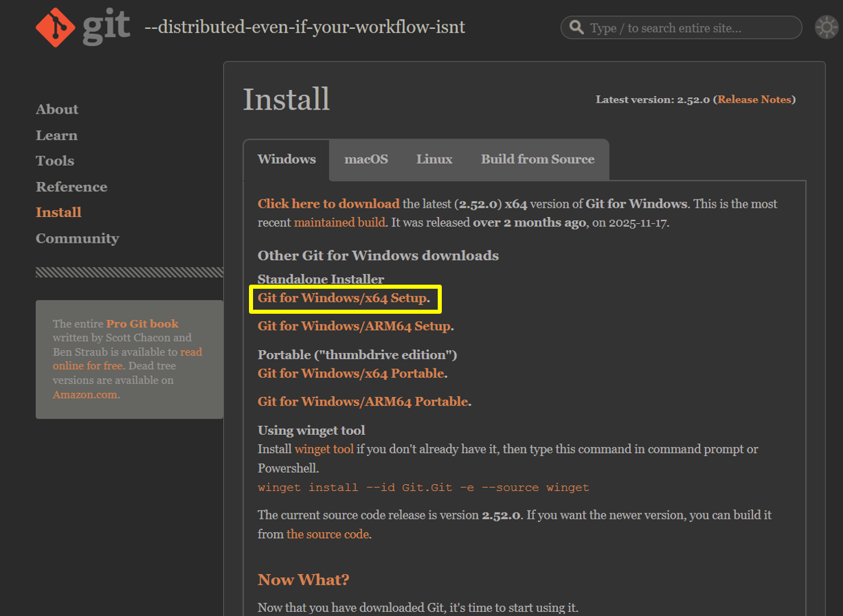843x616 pixels.
Task: Download Git for Windows/x64 Portable
Action: [350, 373]
